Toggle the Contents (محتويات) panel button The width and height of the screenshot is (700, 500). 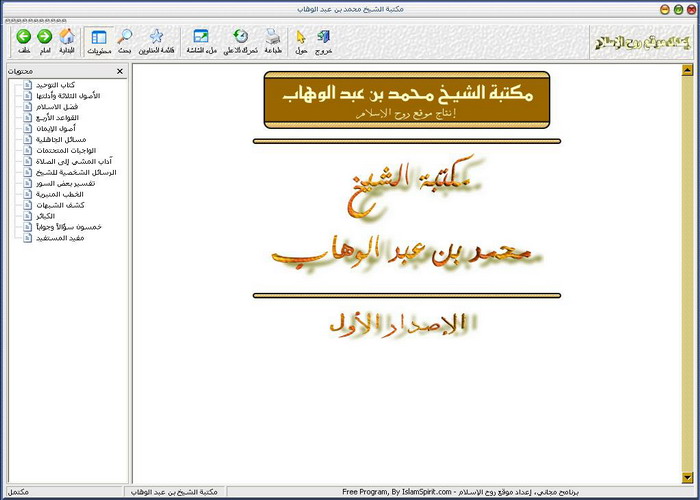[x=98, y=38]
